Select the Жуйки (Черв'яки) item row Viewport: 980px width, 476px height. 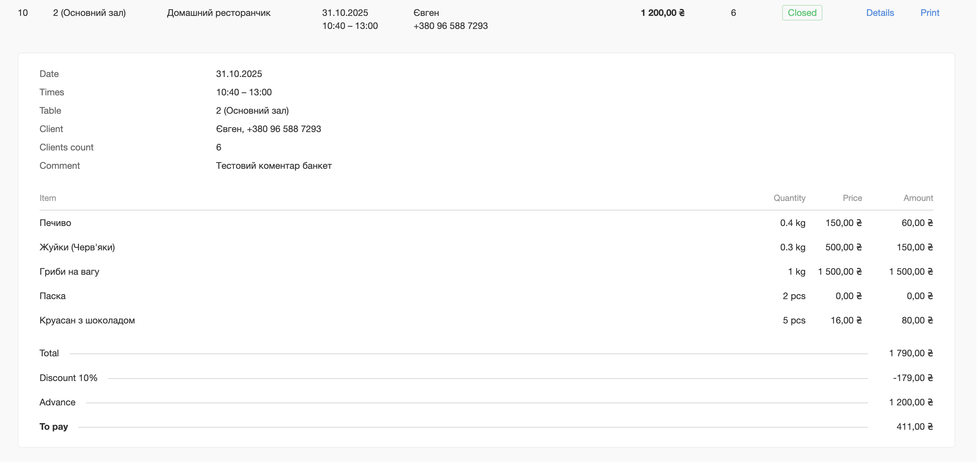77,247
